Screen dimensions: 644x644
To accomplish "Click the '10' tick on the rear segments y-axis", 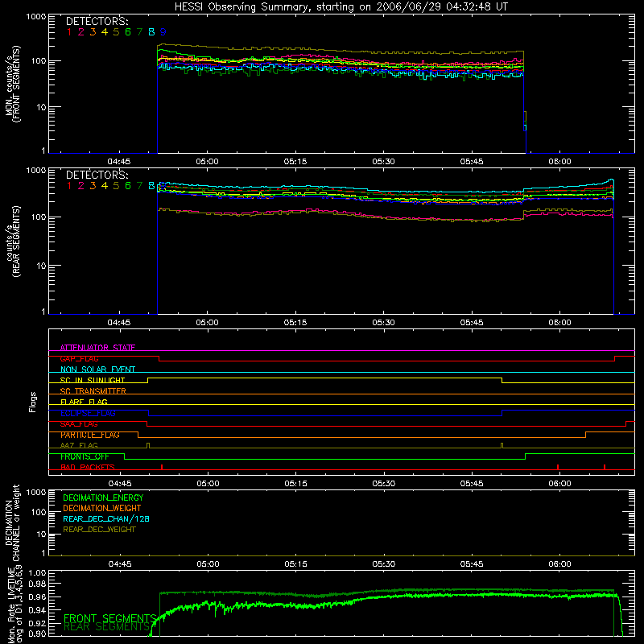I will pos(41,266).
